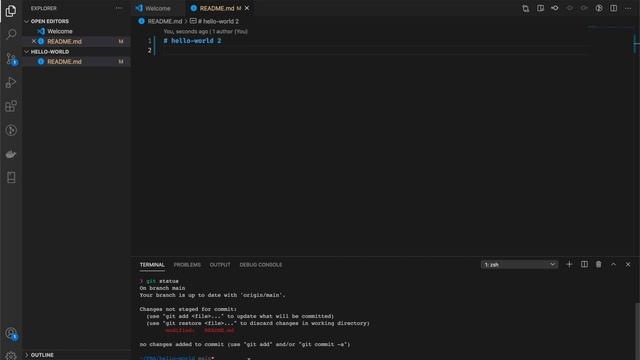Image resolution: width=640 pixels, height=360 pixels.
Task: Split the terminal panel
Action: 584,264
